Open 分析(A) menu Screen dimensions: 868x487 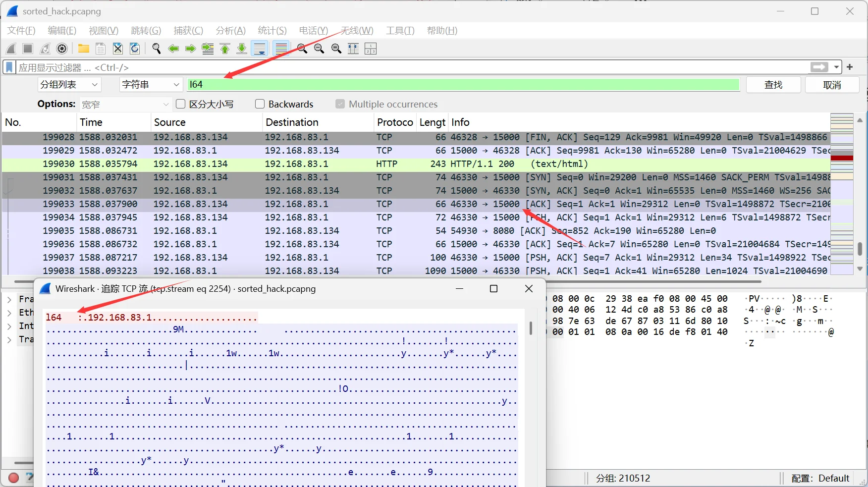230,30
